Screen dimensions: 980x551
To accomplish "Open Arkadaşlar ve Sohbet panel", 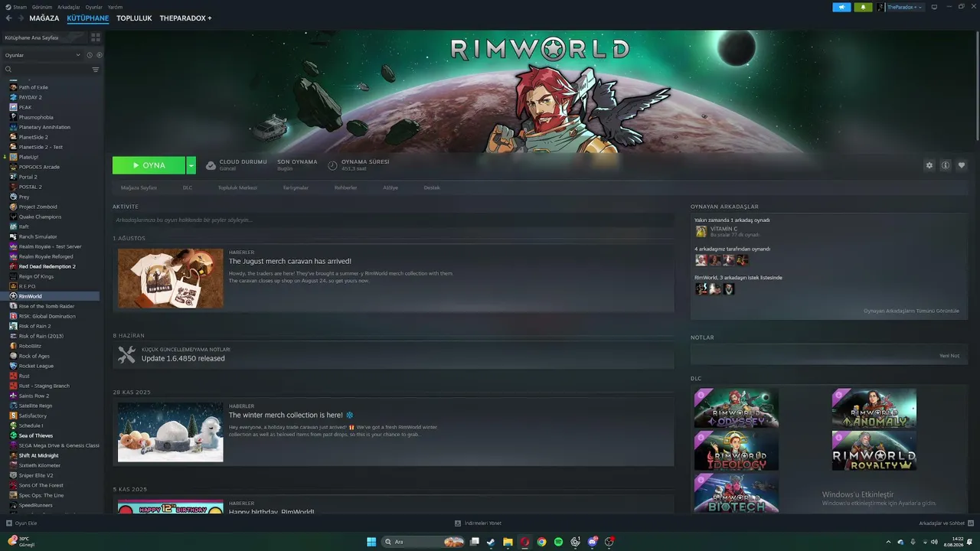I will pos(946,523).
